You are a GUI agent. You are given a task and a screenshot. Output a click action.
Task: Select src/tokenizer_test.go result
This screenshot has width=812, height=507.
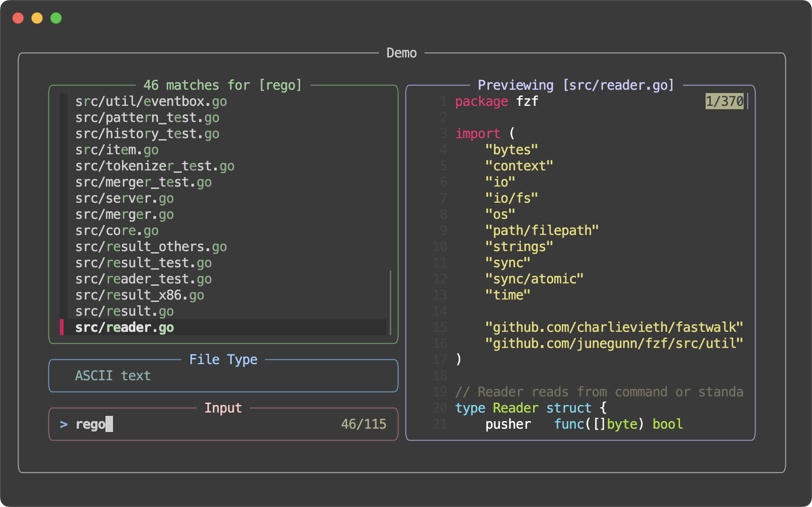tap(154, 166)
